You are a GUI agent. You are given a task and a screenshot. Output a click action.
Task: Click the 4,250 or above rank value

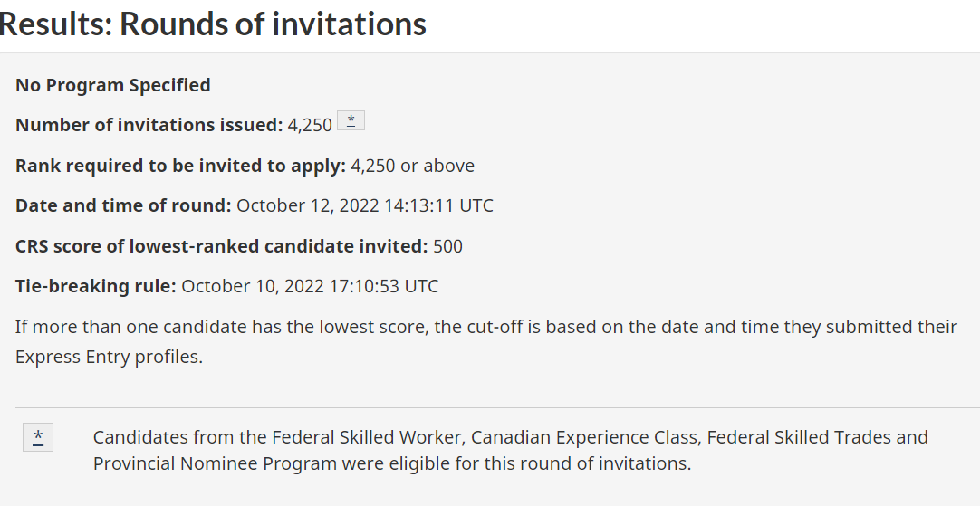412,166
